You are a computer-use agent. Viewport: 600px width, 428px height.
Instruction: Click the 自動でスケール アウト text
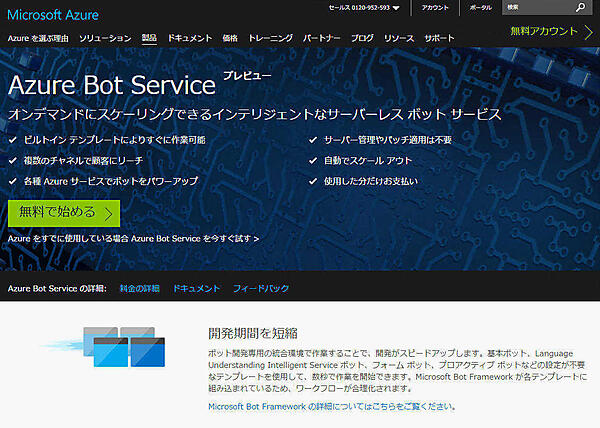pyautogui.click(x=368, y=161)
